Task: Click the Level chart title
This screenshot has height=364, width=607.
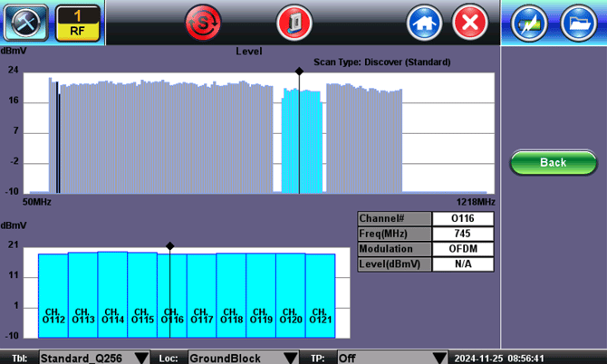Action: 249,51
